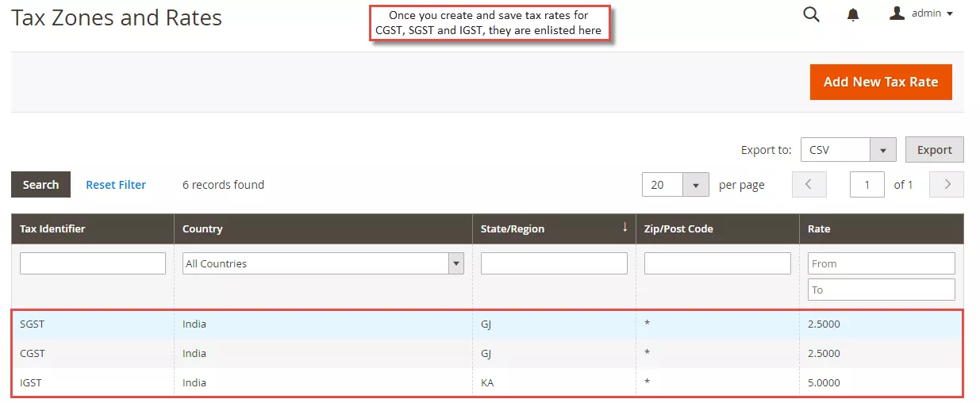980x403 pixels.
Task: Go to the previous page arrow
Action: tap(809, 185)
